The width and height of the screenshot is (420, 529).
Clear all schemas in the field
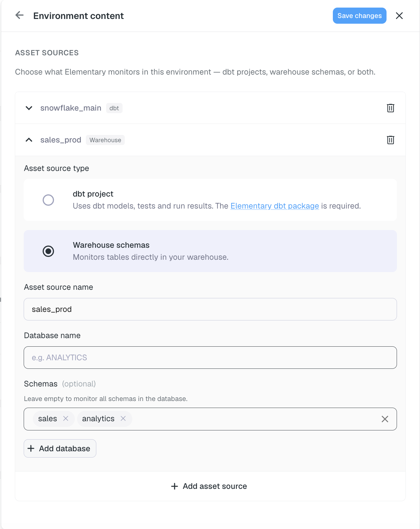(x=385, y=419)
